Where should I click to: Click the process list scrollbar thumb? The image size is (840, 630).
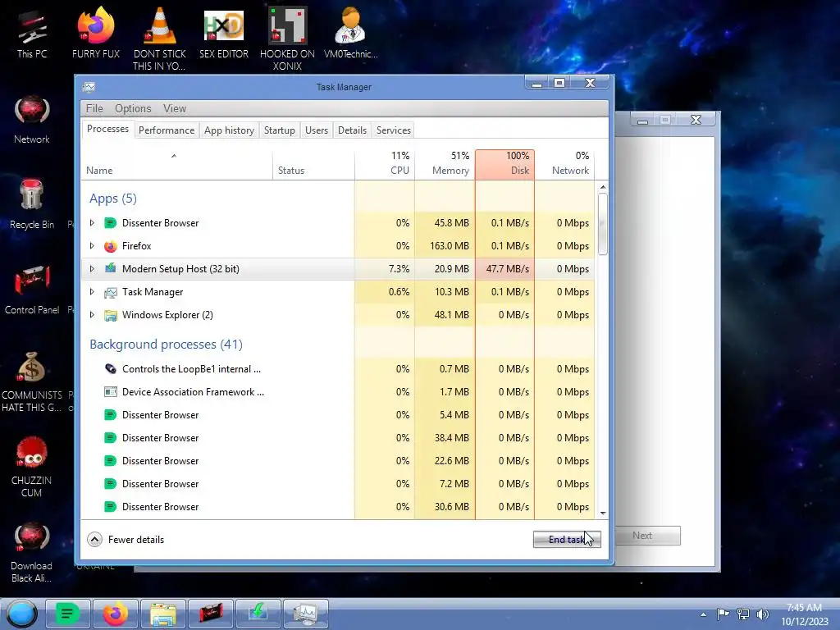603,224
